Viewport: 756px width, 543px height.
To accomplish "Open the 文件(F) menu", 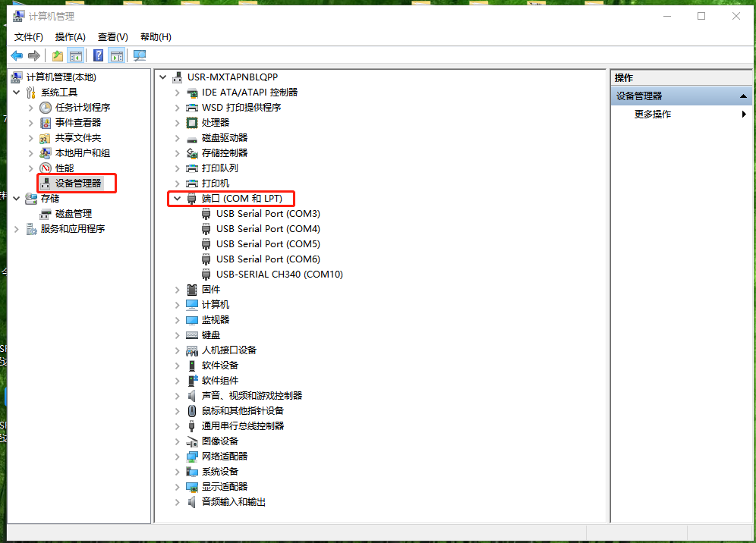I will (28, 37).
